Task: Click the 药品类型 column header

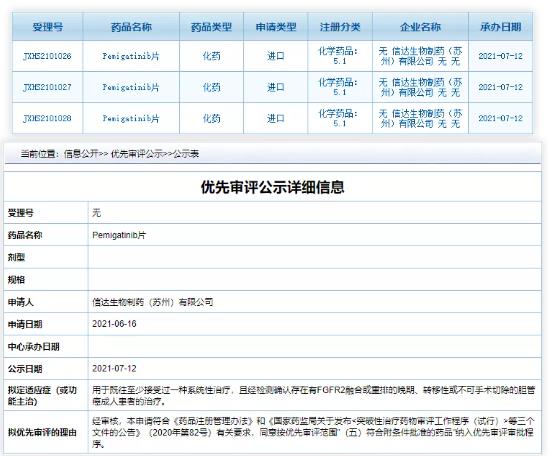Action: 211,27
